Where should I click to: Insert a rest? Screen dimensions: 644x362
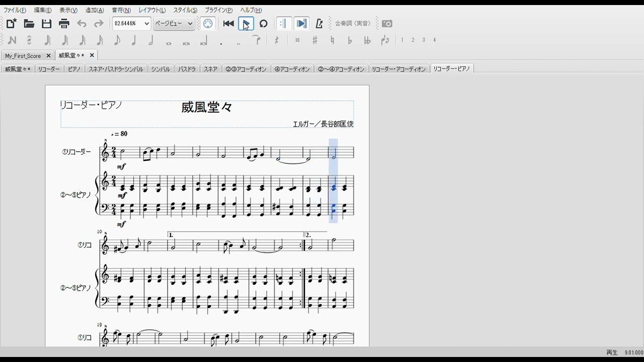coord(276,40)
